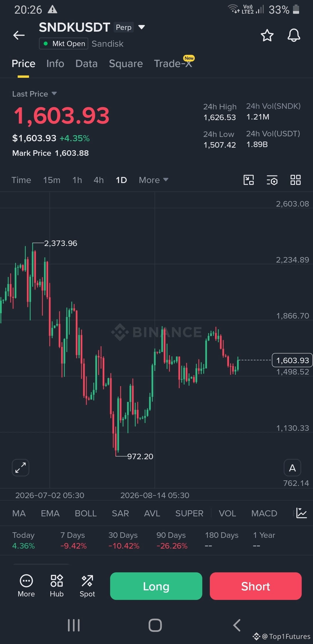Tap the green Long button

(x=156, y=586)
